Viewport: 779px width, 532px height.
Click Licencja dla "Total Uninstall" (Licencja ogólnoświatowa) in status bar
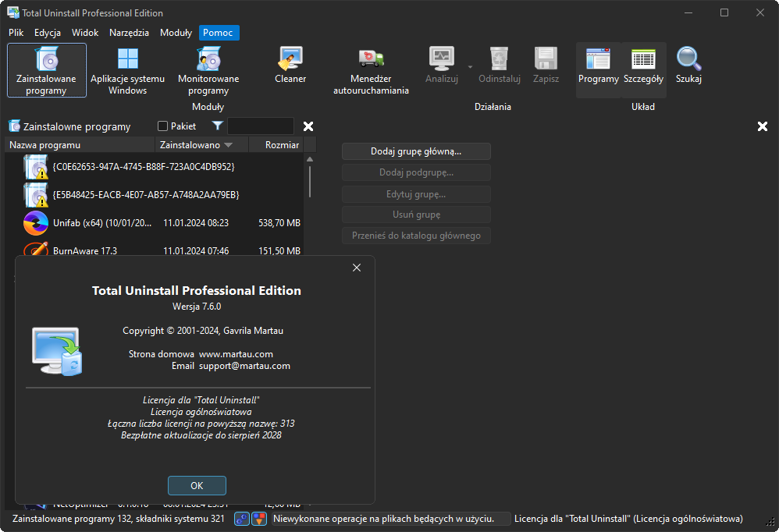point(628,519)
